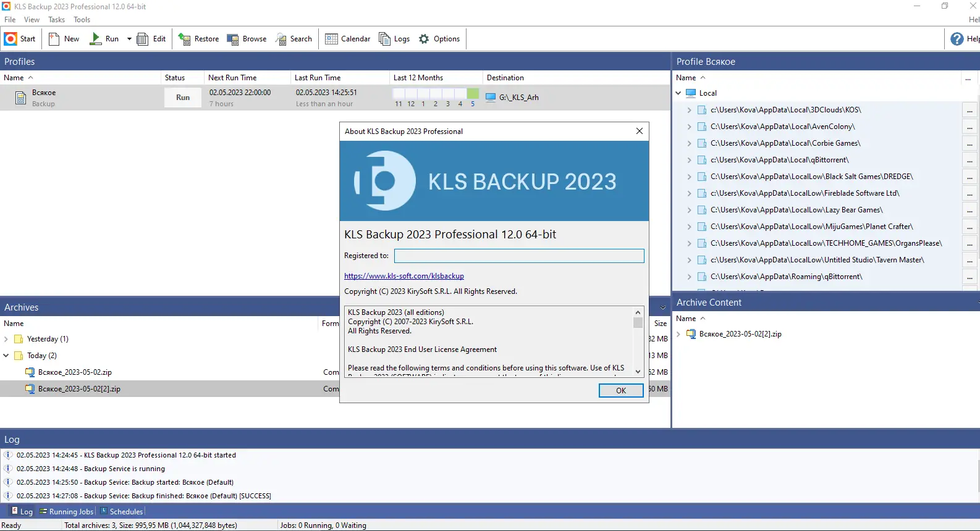Click the ellipsis button for 3DClouds\KOS row

(x=970, y=110)
